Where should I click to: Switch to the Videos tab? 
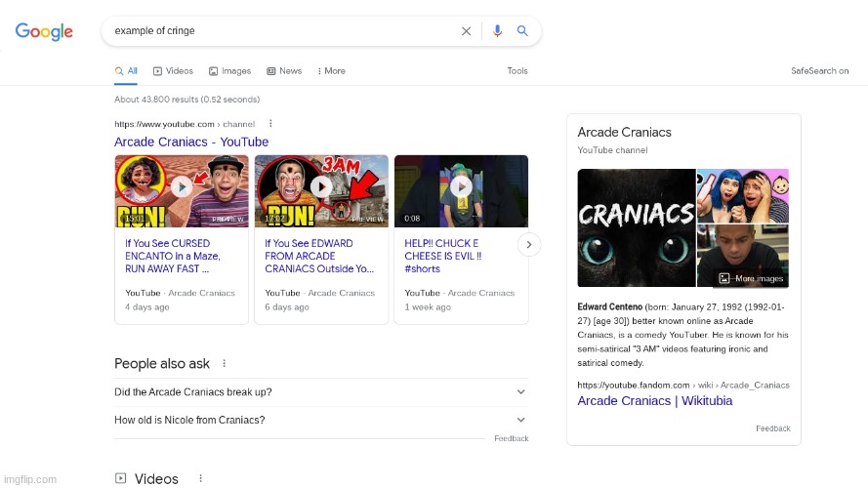coord(173,71)
